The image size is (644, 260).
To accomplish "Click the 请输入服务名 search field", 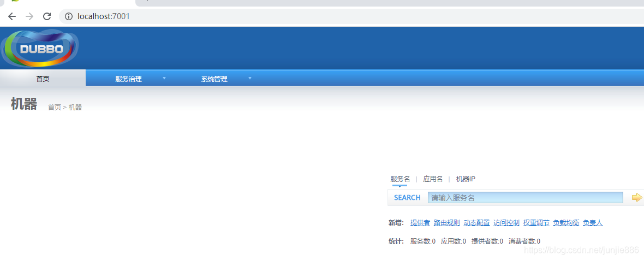I will click(x=526, y=198).
